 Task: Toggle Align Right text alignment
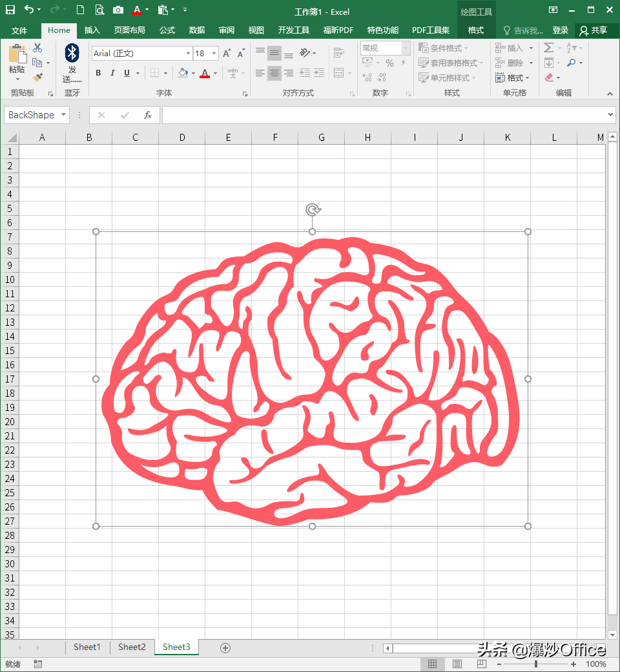click(289, 73)
